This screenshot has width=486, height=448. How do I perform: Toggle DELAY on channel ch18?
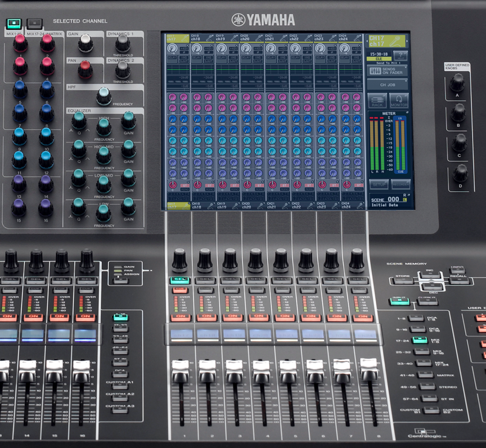pyautogui.click(x=196, y=57)
